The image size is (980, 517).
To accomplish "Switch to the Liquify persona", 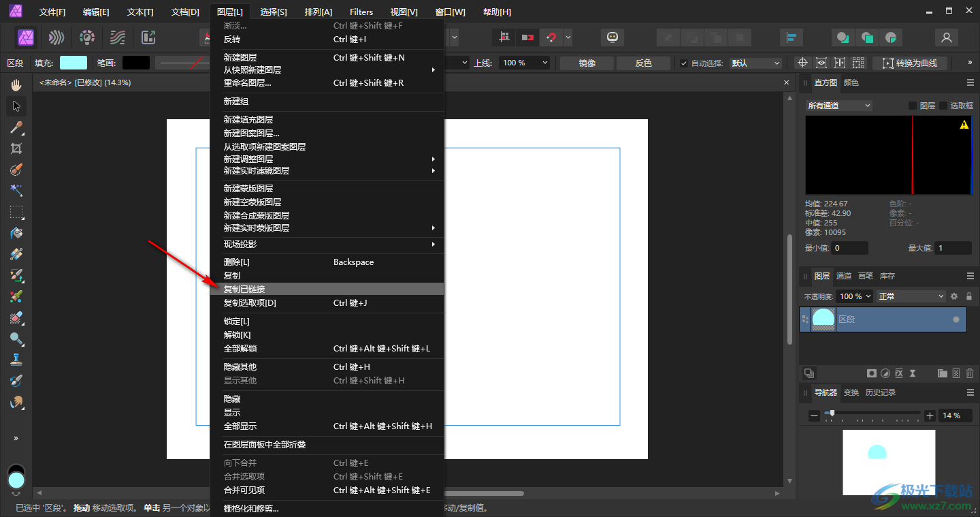I will [56, 37].
